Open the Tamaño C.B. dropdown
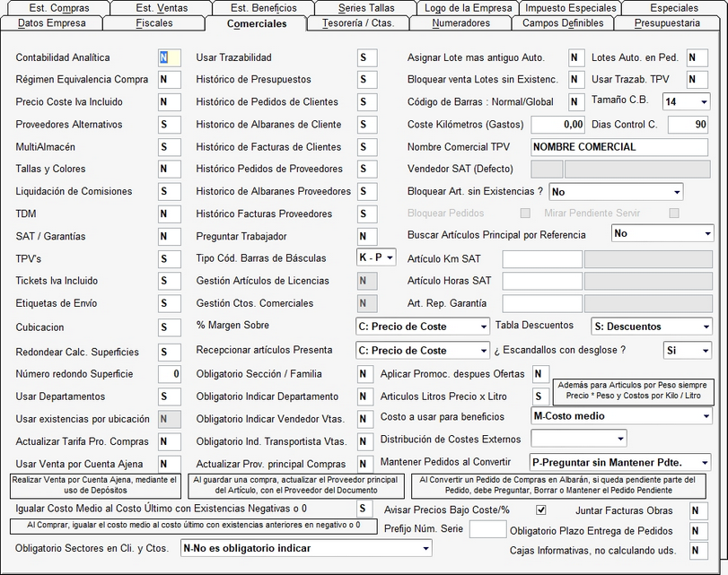This screenshot has width=728, height=575. pos(686,101)
